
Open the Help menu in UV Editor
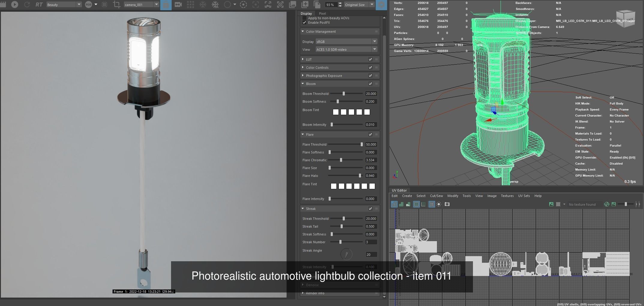pyautogui.click(x=538, y=196)
